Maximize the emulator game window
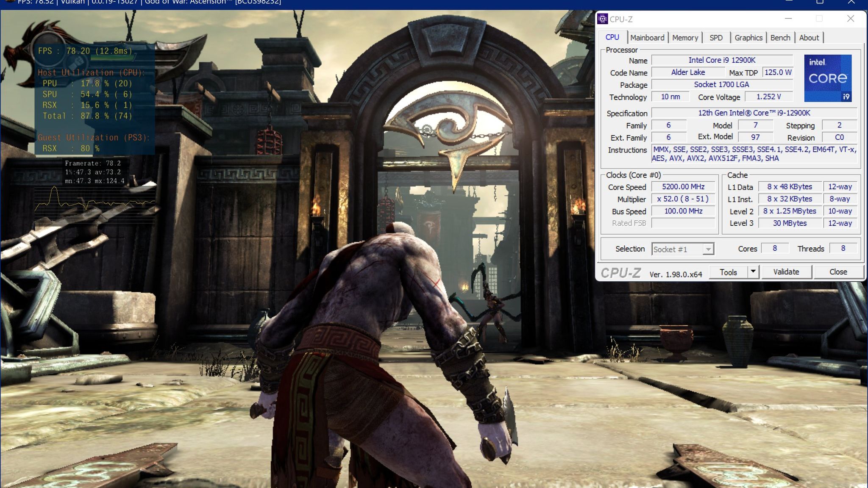This screenshot has height=488, width=868. tap(820, 2)
